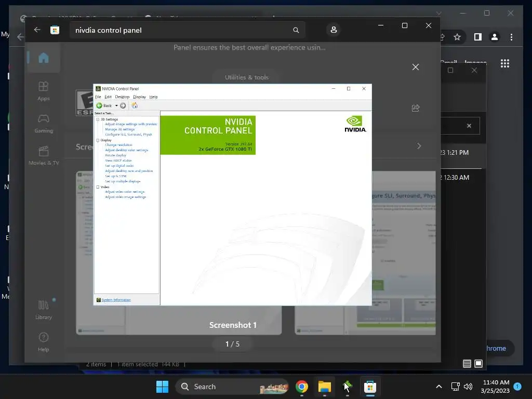The width and height of the screenshot is (532, 399).
Task: Click the 1 / 5 screenshot counter
Action: (x=232, y=344)
